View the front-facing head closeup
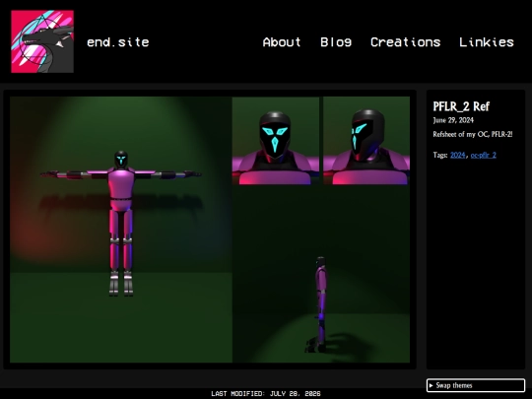The height and width of the screenshot is (399, 532). pyautogui.click(x=276, y=141)
